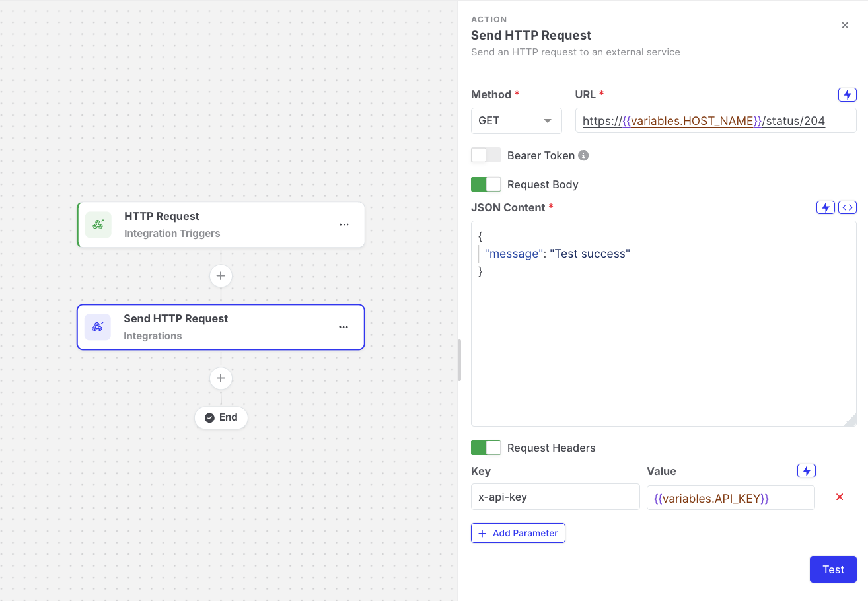Delete the x-api-key header row
868x601 pixels.
point(840,497)
